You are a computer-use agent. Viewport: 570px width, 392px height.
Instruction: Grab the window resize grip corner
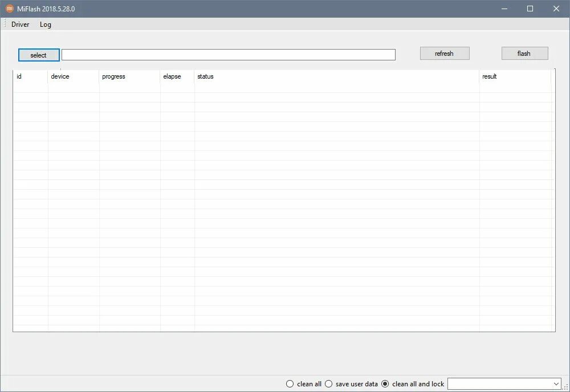566,387
